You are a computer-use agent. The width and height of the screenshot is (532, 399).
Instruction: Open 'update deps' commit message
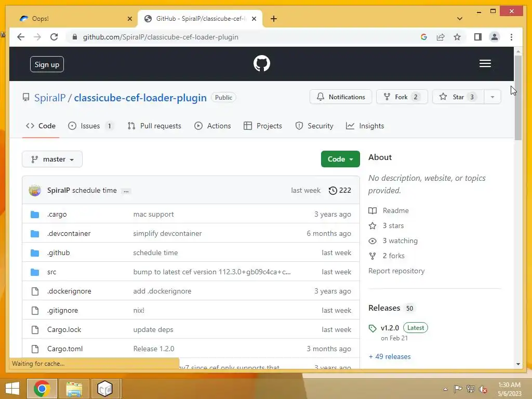pos(153,330)
